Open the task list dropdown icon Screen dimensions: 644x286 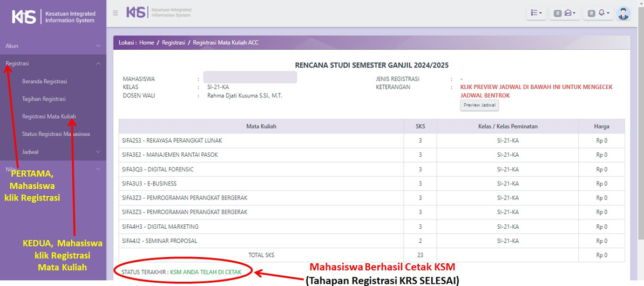pyautogui.click(x=536, y=13)
